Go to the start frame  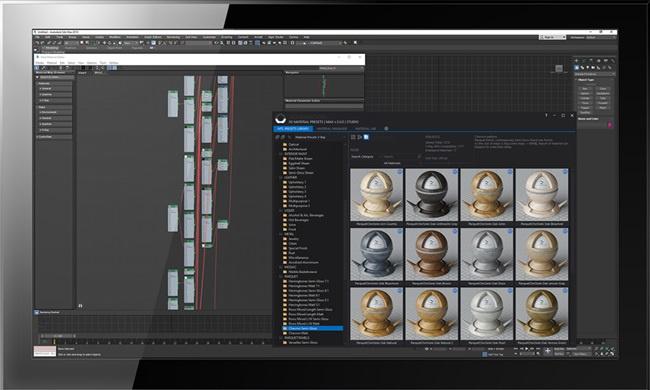point(516,349)
